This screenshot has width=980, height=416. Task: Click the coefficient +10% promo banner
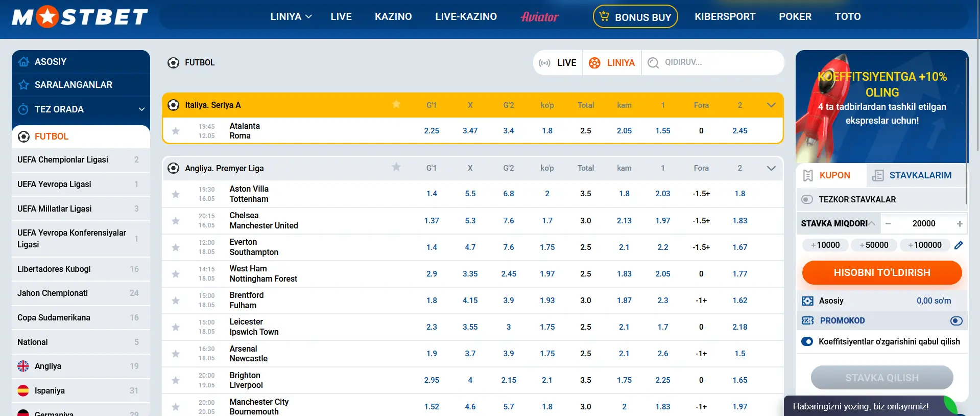880,107
